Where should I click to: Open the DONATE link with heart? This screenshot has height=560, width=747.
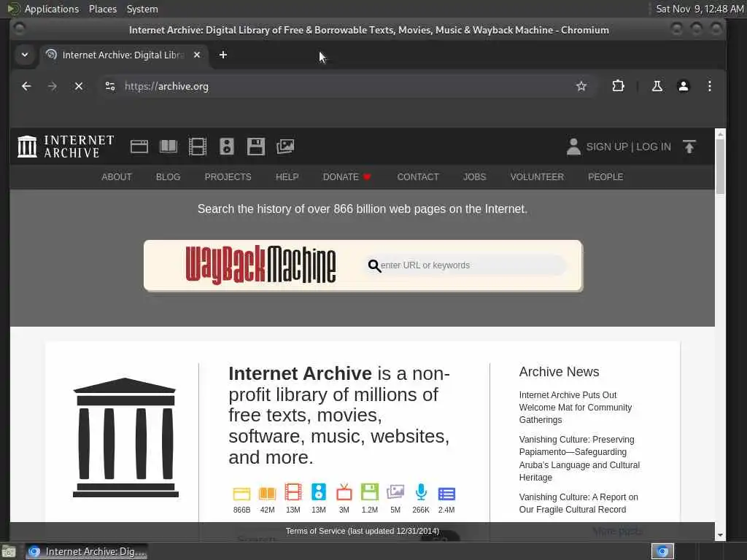pos(347,176)
